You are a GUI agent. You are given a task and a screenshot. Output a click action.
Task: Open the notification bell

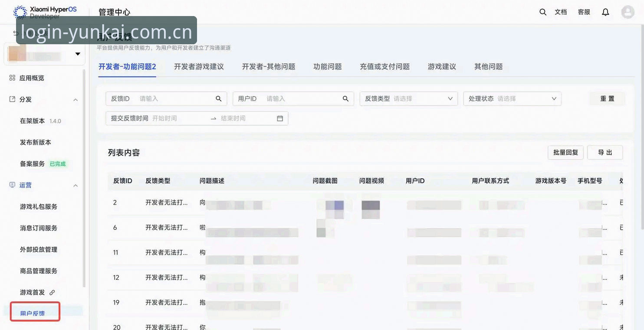(605, 12)
